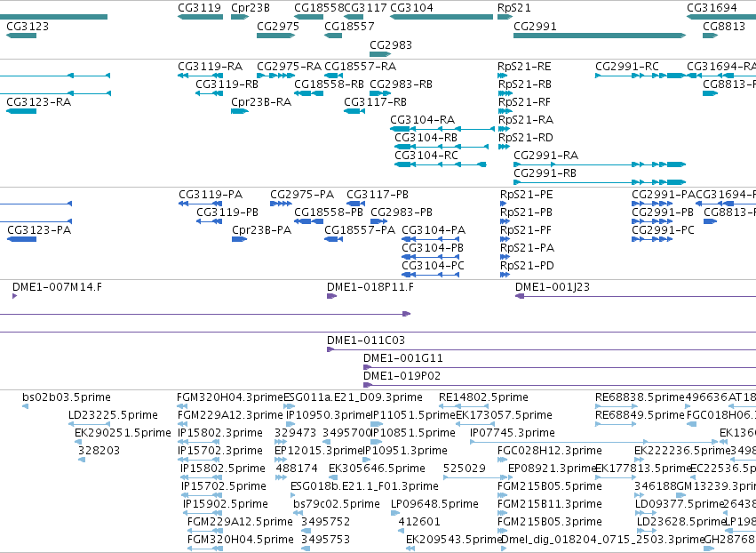Select protein CG3104-PA label
Image resolution: width=756 pixels, height=553 pixels.
coord(434,230)
